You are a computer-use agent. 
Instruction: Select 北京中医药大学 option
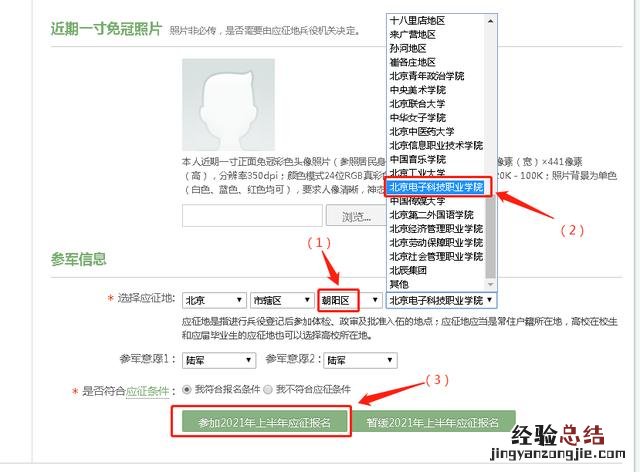(436, 131)
